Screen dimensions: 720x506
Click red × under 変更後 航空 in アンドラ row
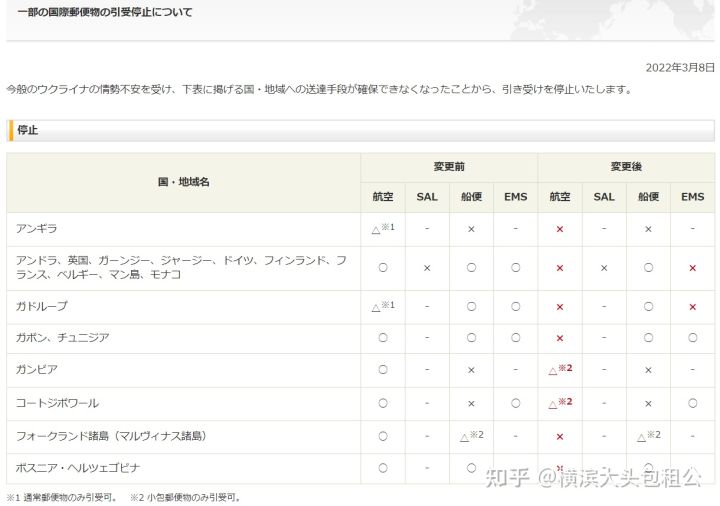pyautogui.click(x=560, y=268)
